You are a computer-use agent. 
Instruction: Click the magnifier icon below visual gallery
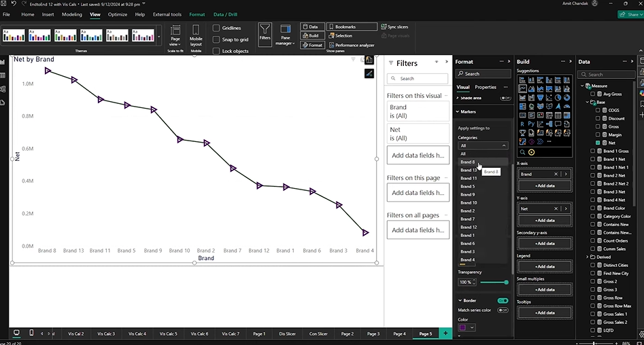pos(522,152)
